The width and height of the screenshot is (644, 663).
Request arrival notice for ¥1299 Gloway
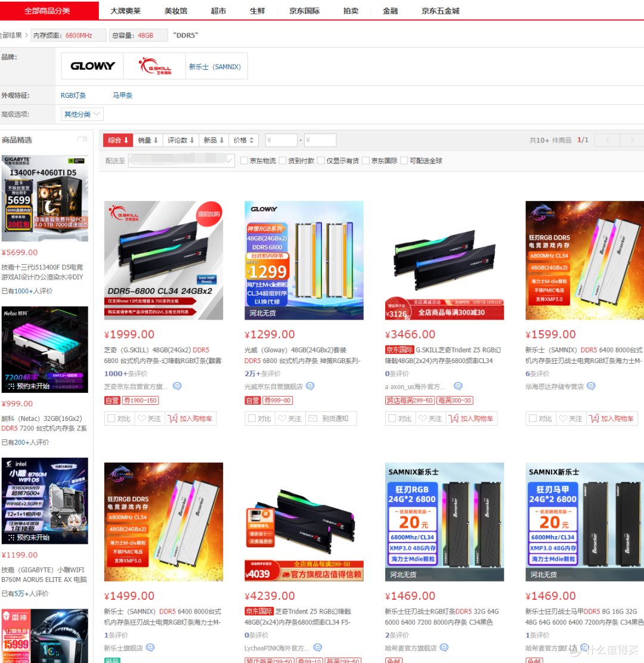coord(331,418)
